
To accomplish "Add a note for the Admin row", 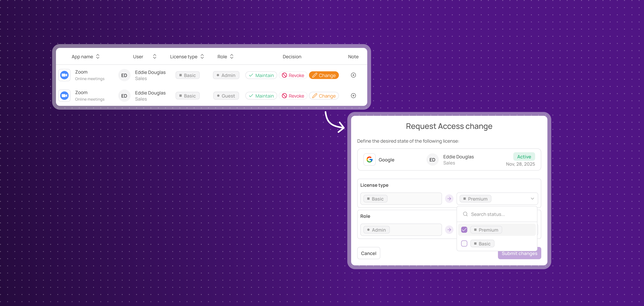I will click(x=353, y=75).
